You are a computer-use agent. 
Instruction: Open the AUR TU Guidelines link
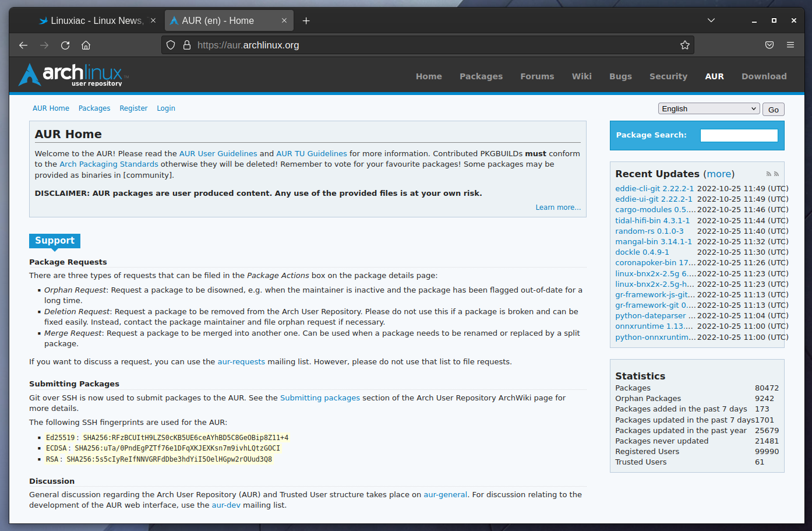pos(312,154)
